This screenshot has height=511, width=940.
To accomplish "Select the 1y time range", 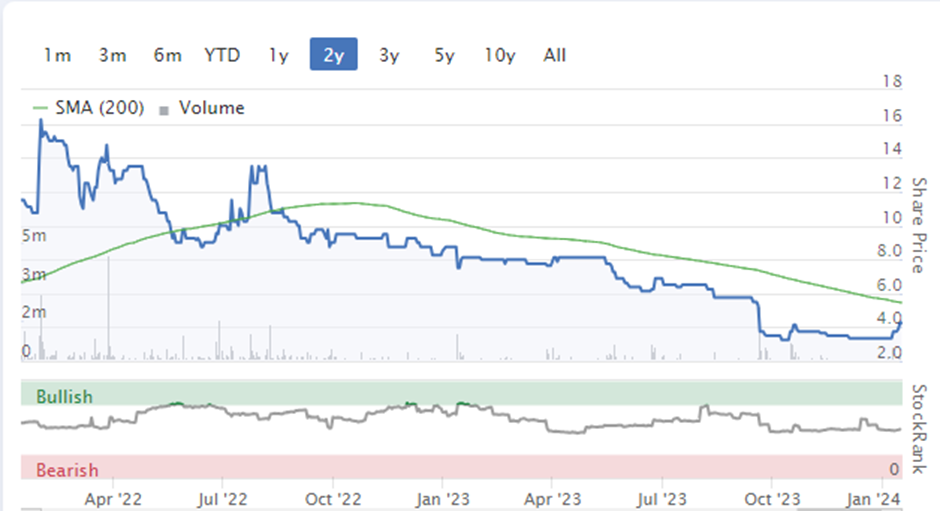I will click(279, 55).
